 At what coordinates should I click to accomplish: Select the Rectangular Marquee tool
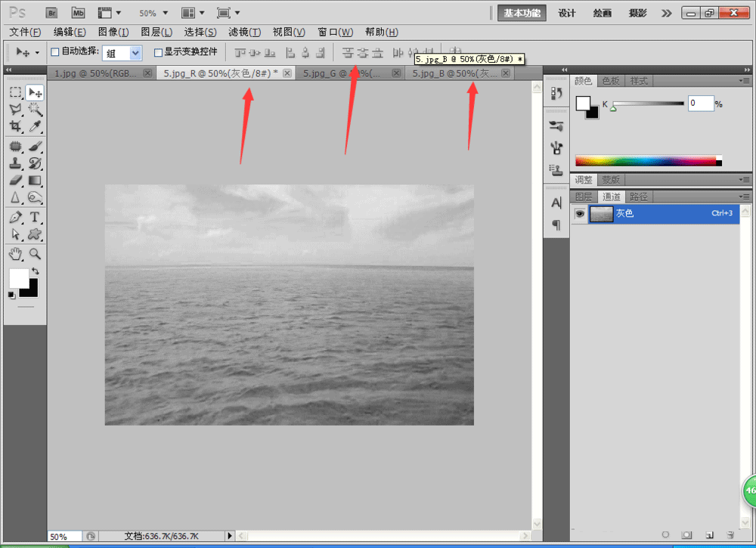click(15, 92)
